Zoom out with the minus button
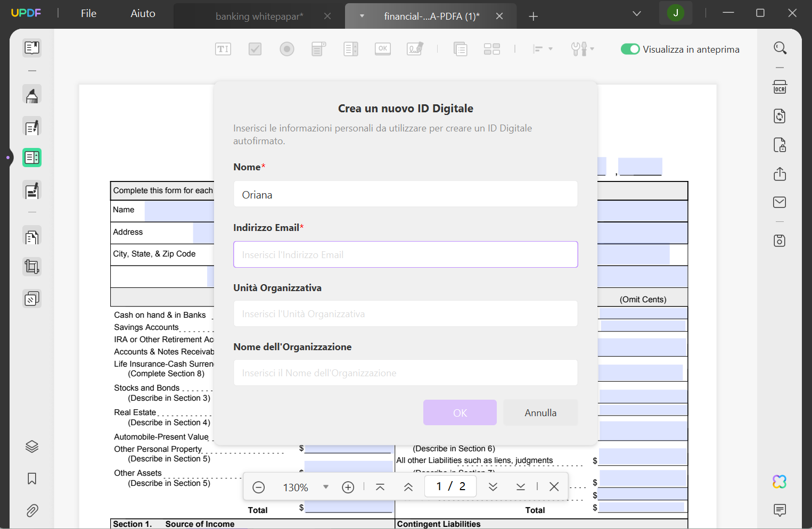This screenshot has width=812, height=529. [x=259, y=487]
